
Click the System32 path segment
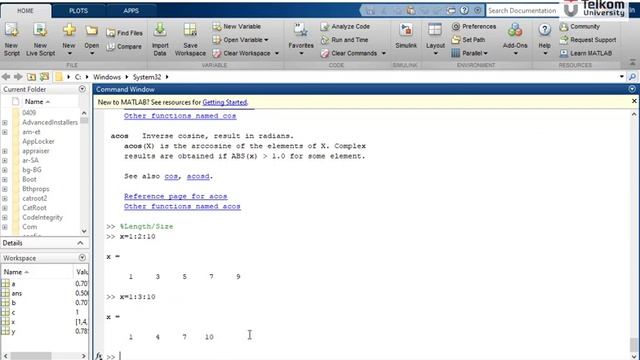click(x=147, y=77)
